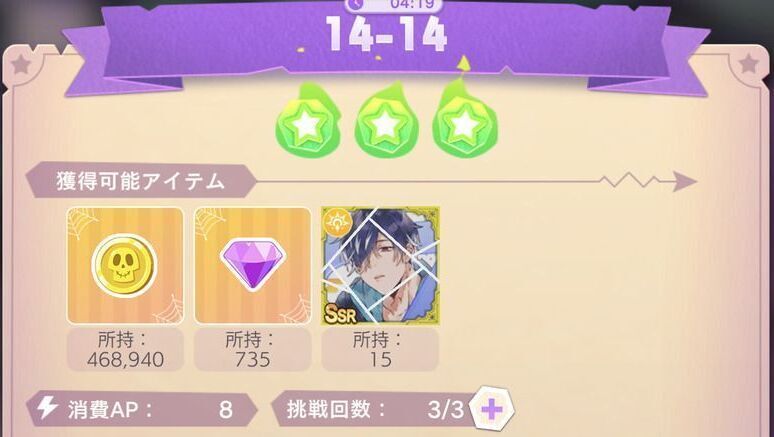Tap the top-left star corner ornament

pos(21,65)
